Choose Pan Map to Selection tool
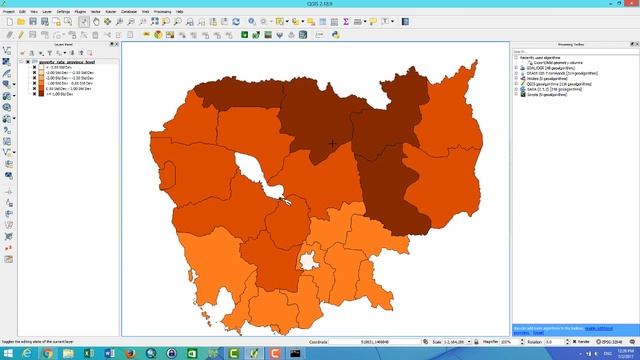Screen dimensions: 640x360 [x=107, y=22]
